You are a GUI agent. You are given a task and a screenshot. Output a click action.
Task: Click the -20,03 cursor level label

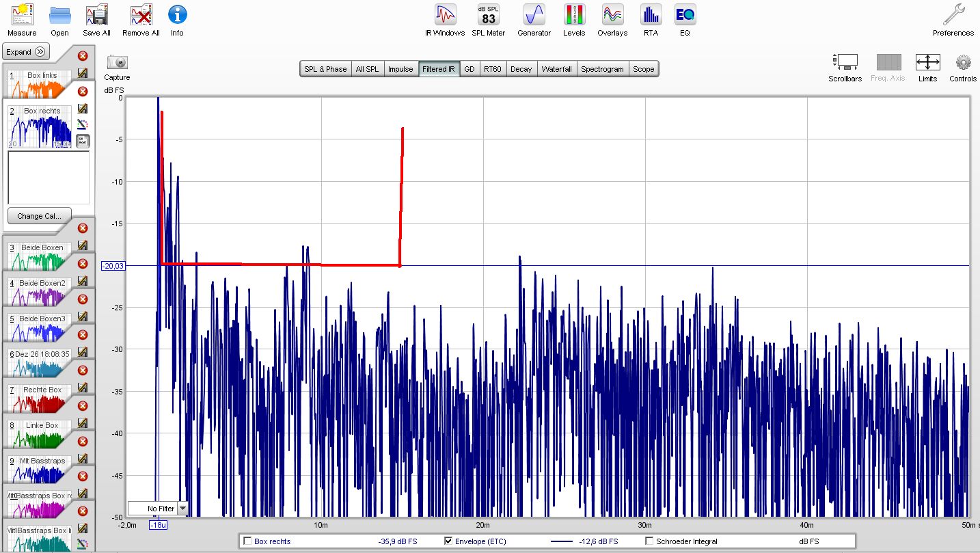coord(113,266)
